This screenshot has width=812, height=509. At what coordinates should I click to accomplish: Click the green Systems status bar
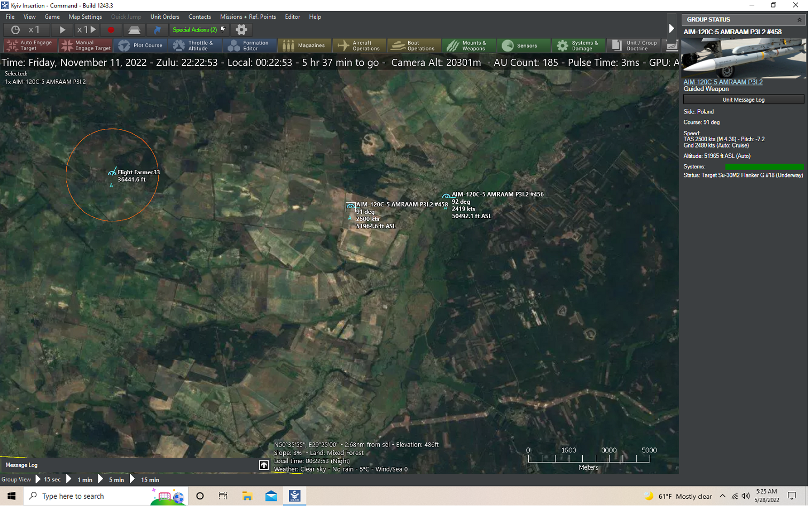764,167
